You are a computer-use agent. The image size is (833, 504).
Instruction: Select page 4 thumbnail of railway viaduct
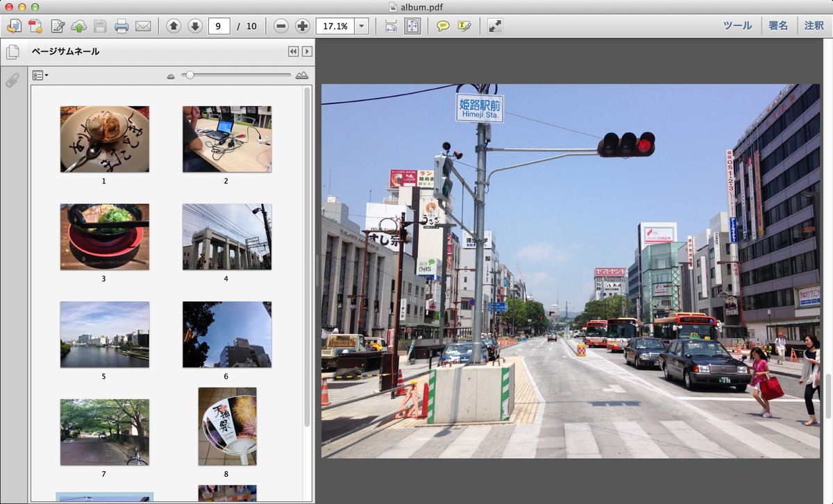[227, 237]
